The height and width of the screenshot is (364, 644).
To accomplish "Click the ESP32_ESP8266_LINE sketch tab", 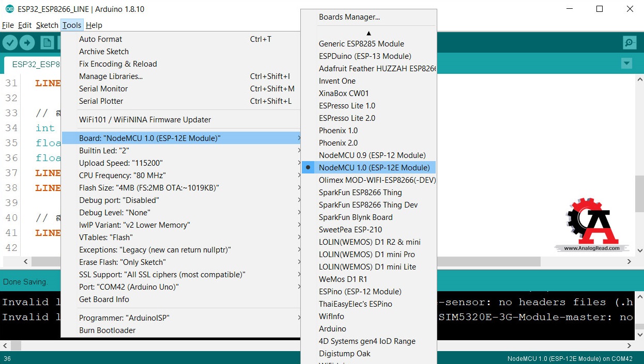I will (33, 65).
